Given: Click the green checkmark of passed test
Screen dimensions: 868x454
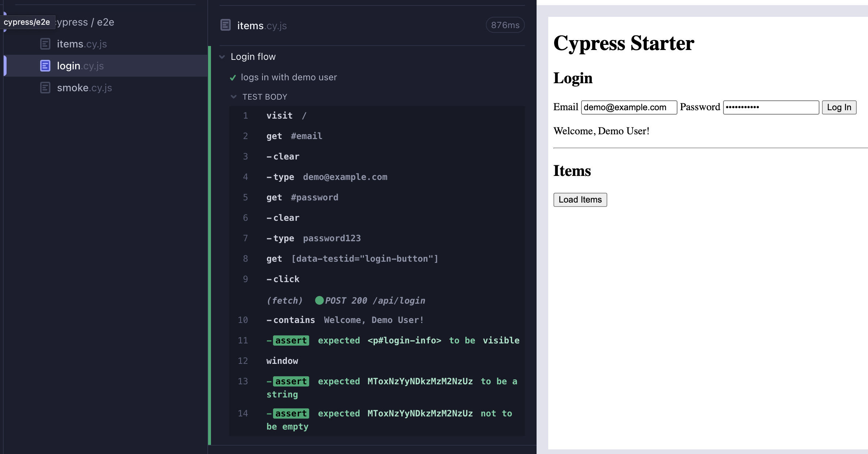Looking at the screenshot, I should [x=233, y=78].
